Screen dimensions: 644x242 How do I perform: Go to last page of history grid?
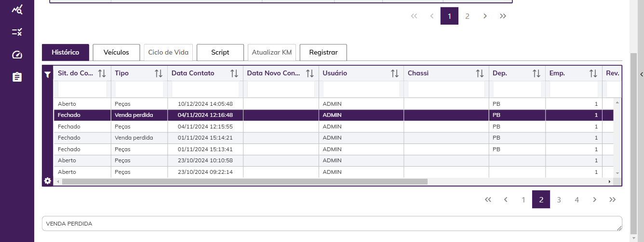coord(612,199)
